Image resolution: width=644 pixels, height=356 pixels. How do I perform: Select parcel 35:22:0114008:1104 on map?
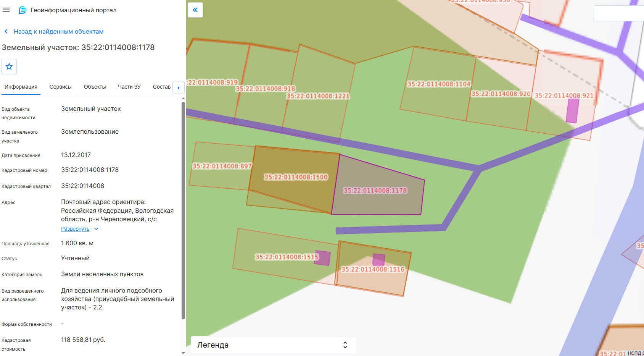coord(439,84)
